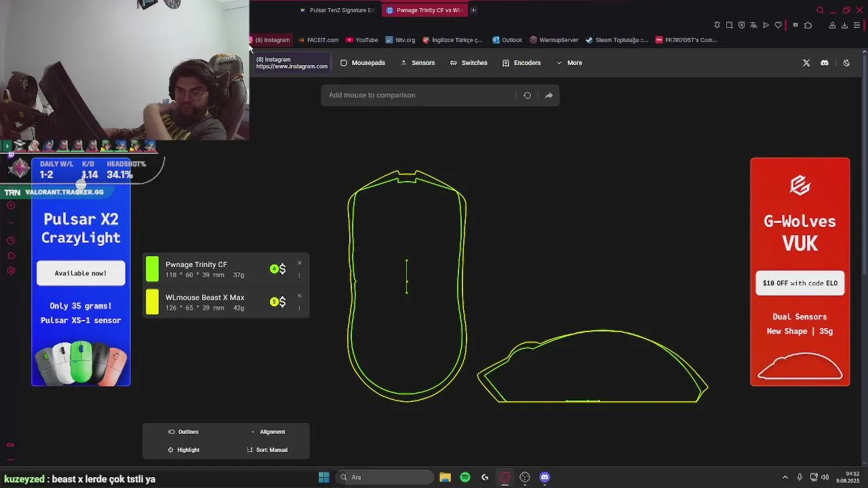
Task: Open the Encoders menu
Action: click(521, 63)
